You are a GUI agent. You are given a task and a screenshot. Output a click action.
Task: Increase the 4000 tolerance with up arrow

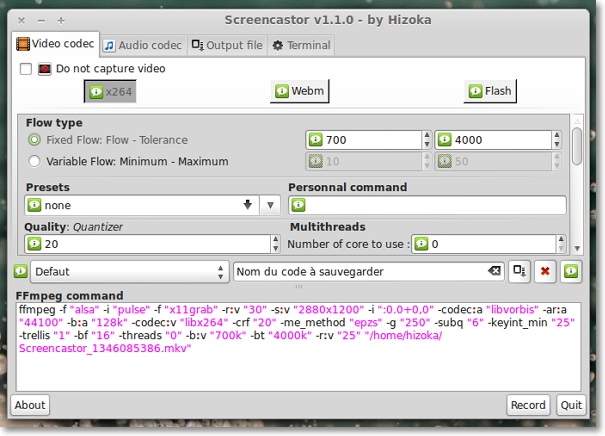pos(556,135)
